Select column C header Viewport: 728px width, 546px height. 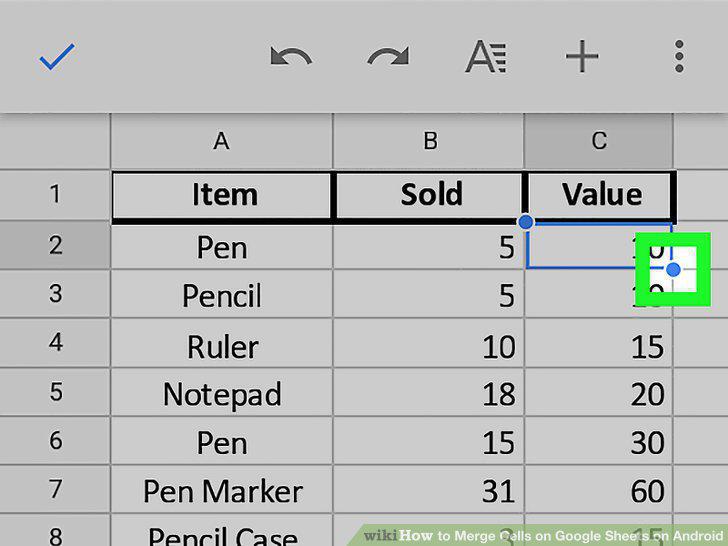[x=598, y=141]
